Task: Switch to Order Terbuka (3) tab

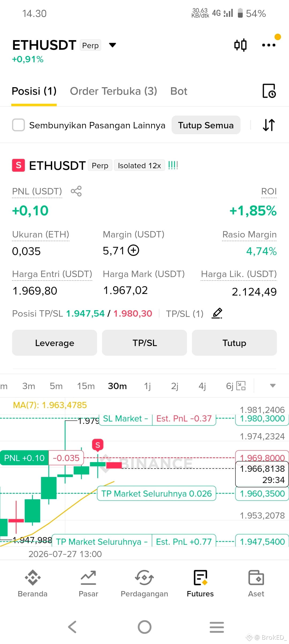Action: (113, 91)
